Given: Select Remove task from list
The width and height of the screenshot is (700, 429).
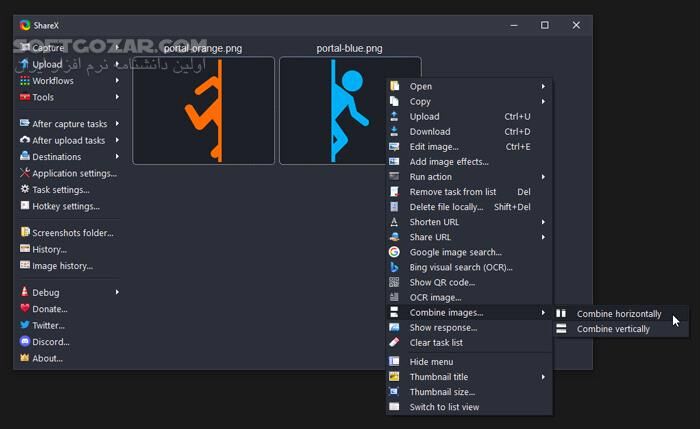Looking at the screenshot, I should point(452,192).
